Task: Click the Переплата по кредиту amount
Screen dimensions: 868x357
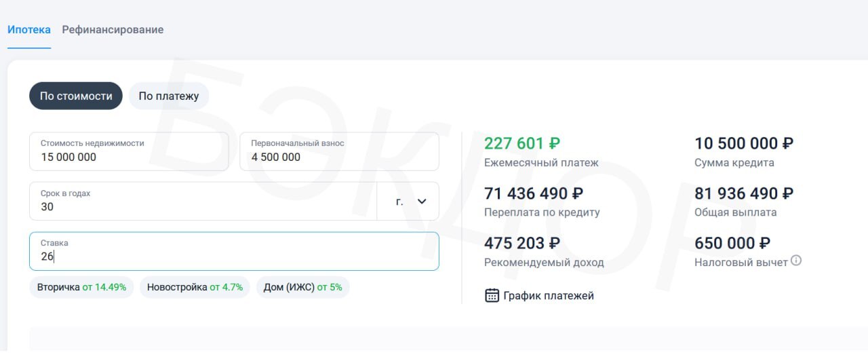Action: [x=534, y=193]
